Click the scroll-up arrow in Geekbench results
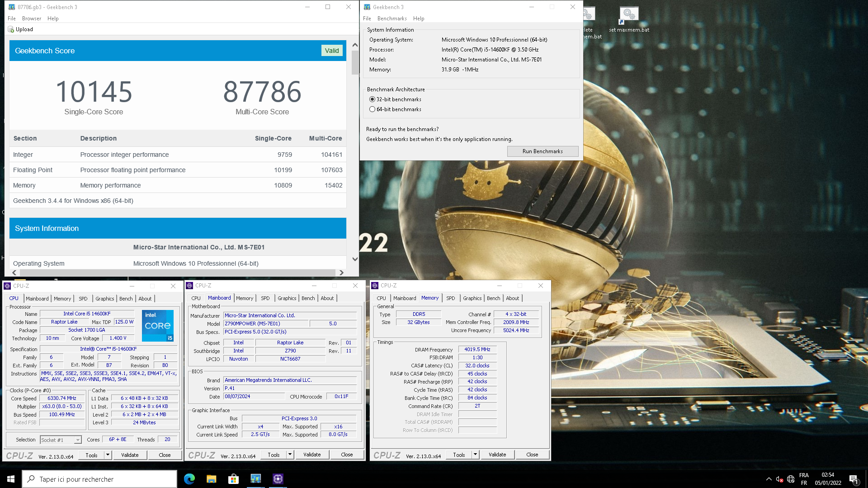This screenshot has width=868, height=488. (355, 45)
